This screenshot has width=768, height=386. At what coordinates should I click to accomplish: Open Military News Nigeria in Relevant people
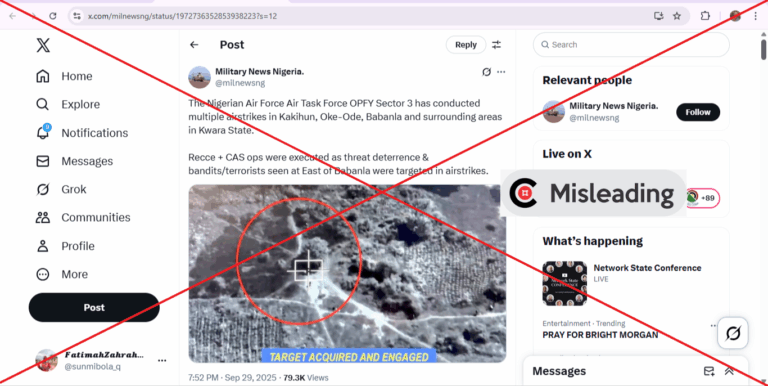tap(614, 106)
